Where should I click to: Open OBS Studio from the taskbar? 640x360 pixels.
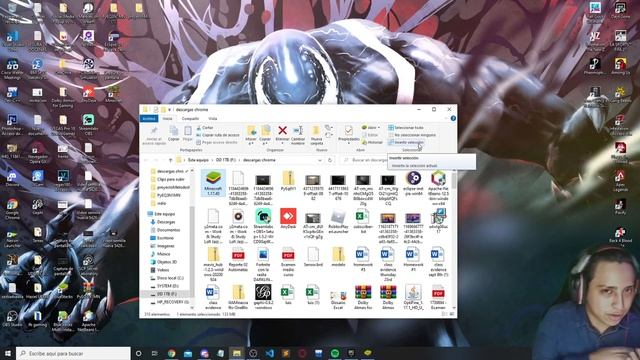(253, 353)
